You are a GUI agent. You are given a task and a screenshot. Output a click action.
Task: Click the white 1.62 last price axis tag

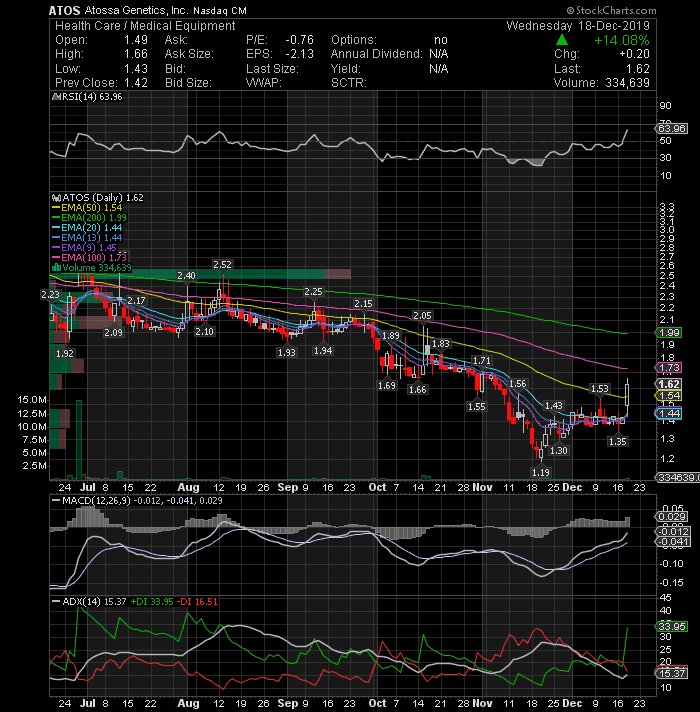[x=669, y=384]
